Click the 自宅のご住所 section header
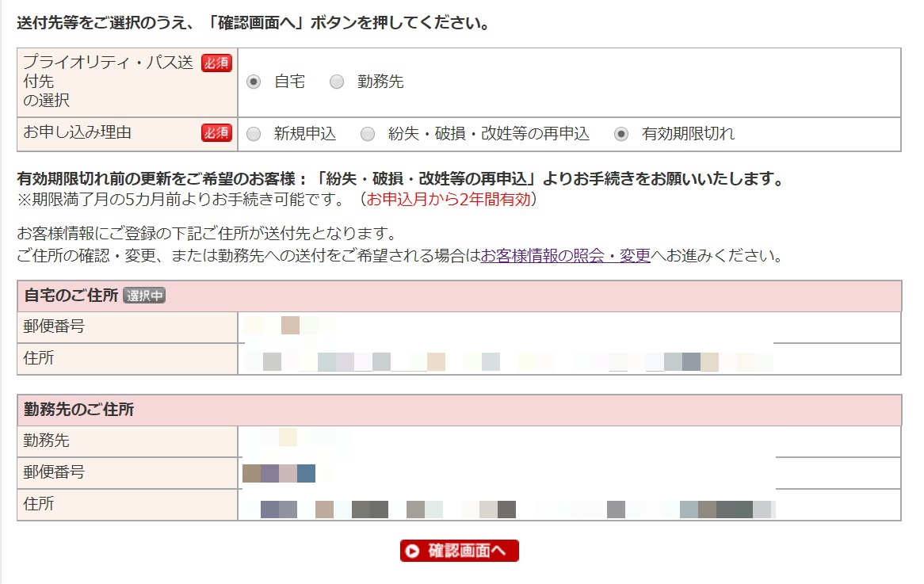The image size is (924, 584). click(x=71, y=296)
